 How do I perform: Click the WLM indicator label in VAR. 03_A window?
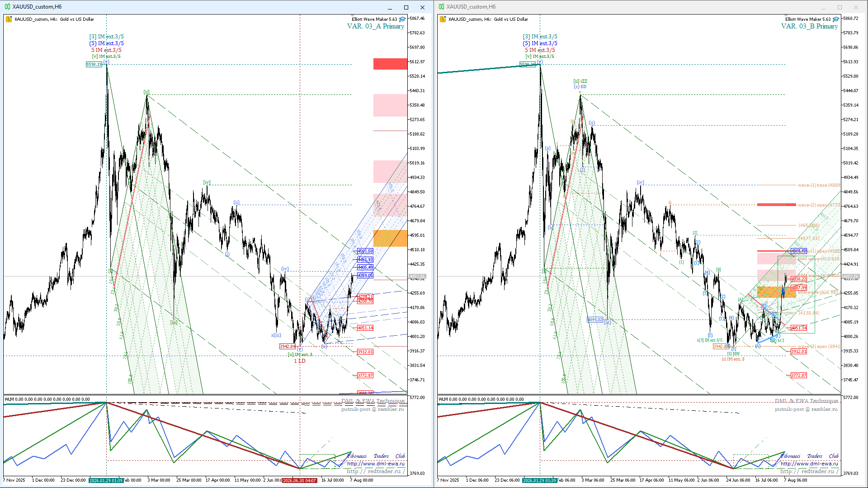47,399
